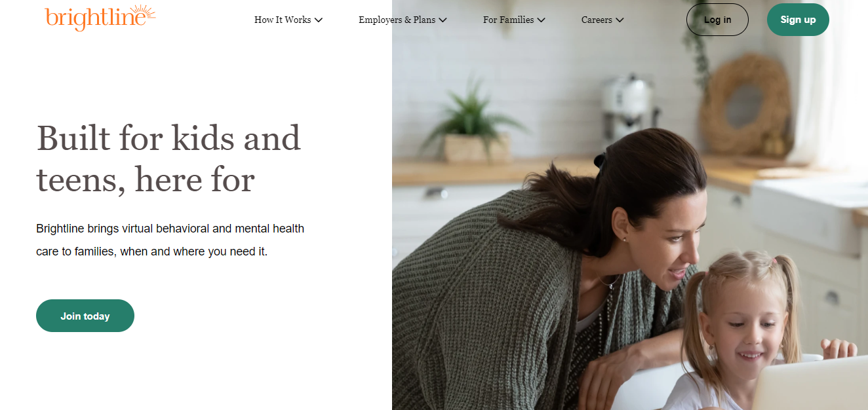Image resolution: width=868 pixels, height=410 pixels.
Task: Click the green Sign up button
Action: (x=798, y=20)
